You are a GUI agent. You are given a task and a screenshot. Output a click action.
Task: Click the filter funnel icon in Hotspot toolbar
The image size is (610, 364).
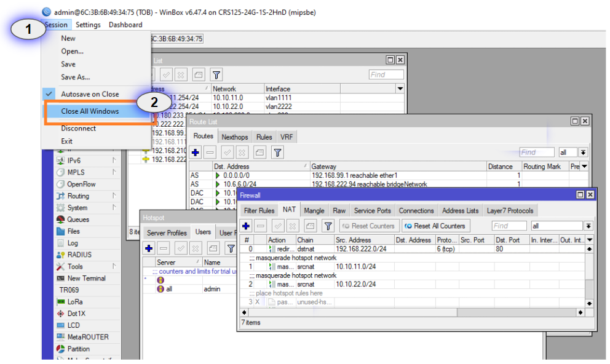(231, 248)
